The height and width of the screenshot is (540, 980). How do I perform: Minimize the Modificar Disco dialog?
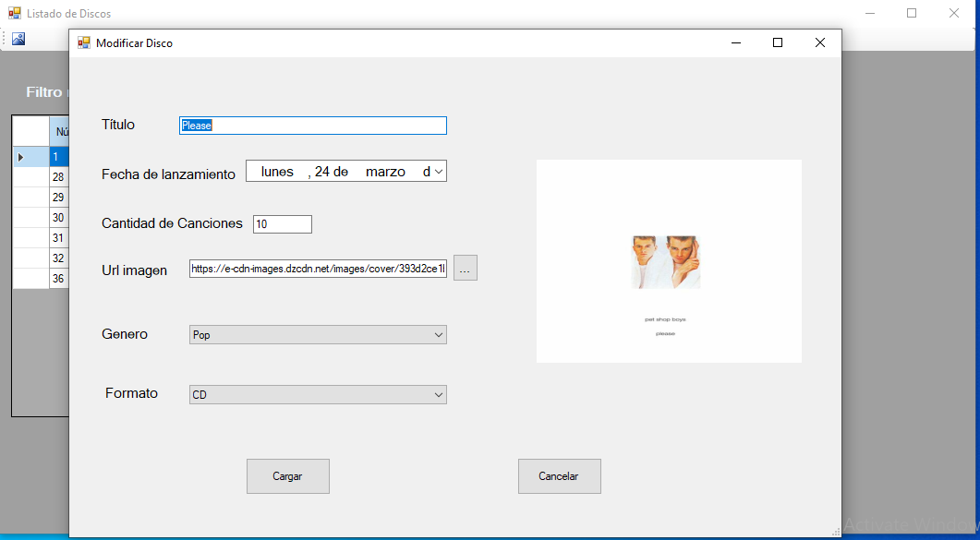pos(736,42)
